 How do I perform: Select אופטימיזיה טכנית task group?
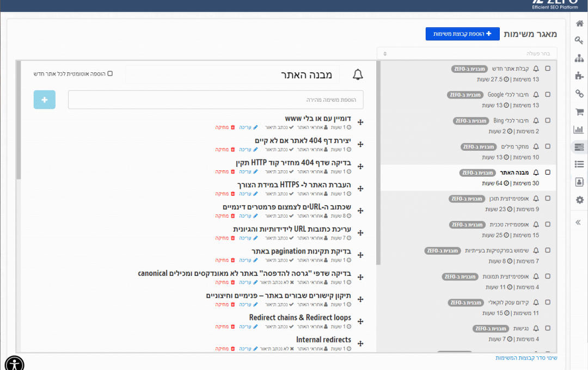tap(469, 230)
